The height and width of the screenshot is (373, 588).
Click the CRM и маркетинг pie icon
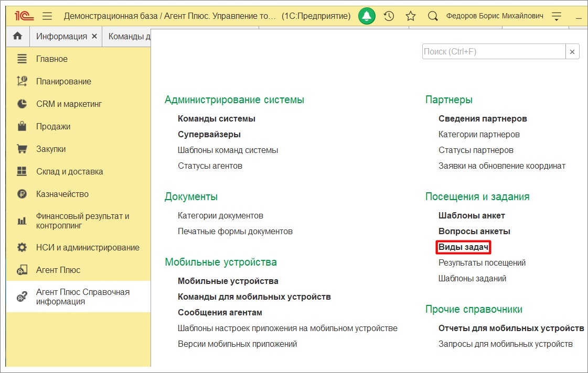[x=22, y=104]
